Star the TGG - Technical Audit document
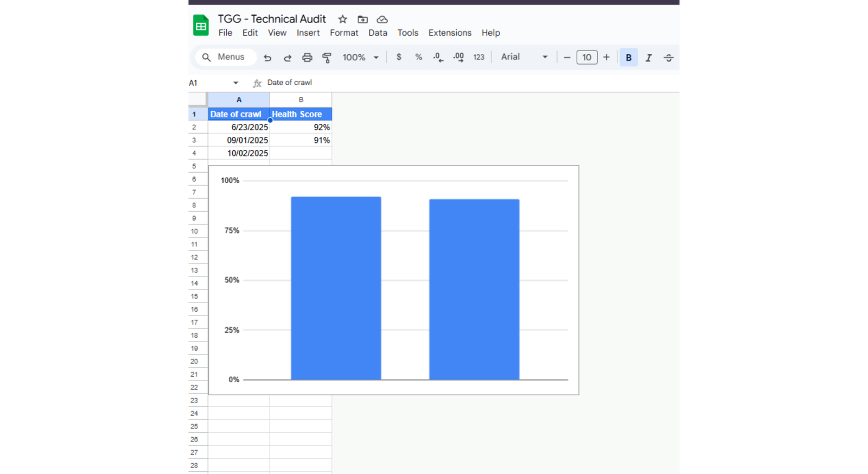The width and height of the screenshot is (868, 474). [342, 20]
